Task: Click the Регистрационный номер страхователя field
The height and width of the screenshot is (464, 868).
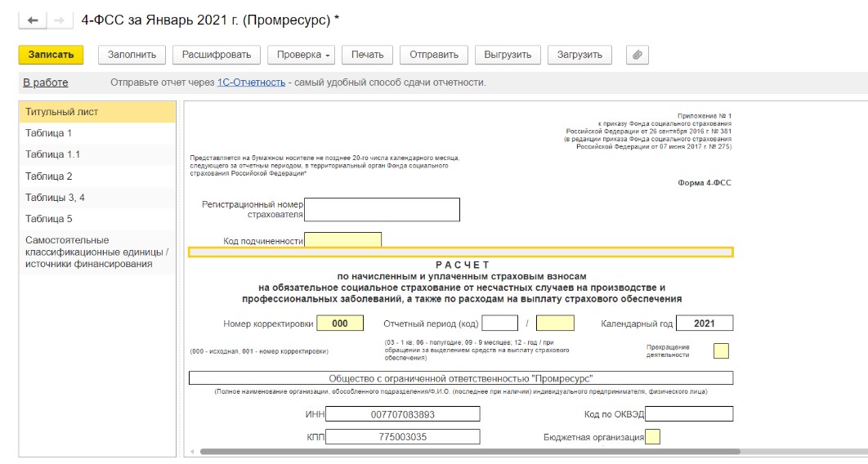Action: point(382,210)
